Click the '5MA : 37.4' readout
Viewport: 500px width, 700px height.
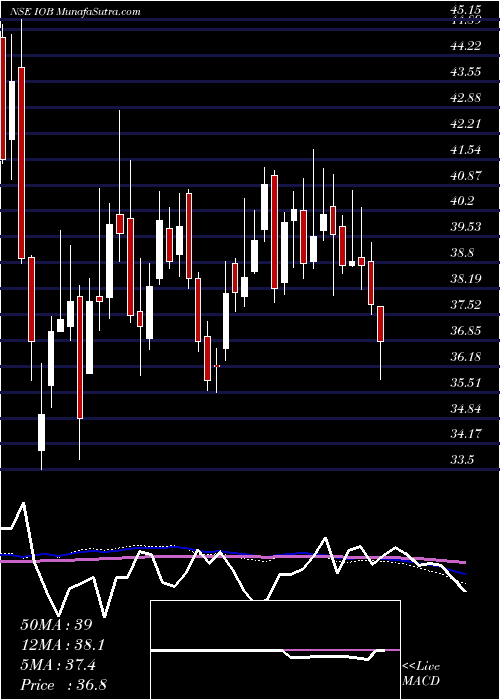[x=58, y=666]
